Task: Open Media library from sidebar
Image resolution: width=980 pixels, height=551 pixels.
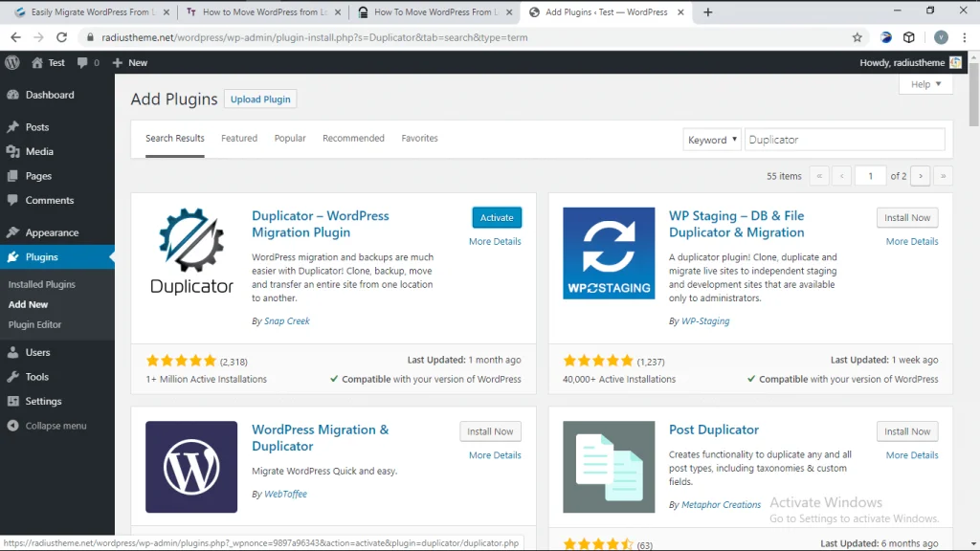Action: 39,151
